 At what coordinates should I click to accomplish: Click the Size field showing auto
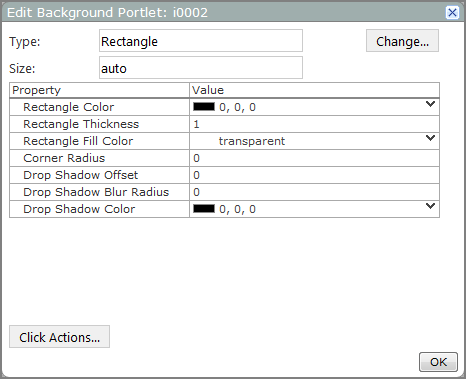201,68
